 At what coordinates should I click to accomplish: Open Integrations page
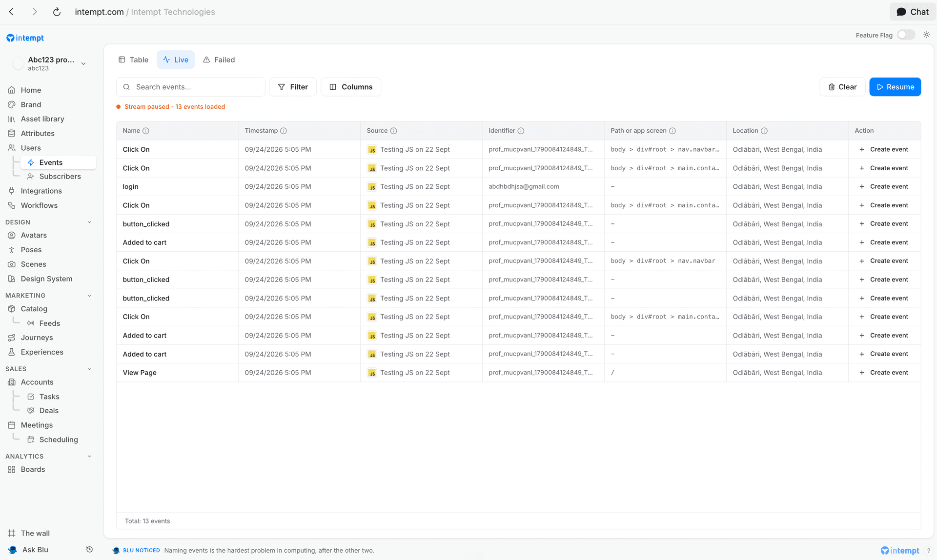41,191
